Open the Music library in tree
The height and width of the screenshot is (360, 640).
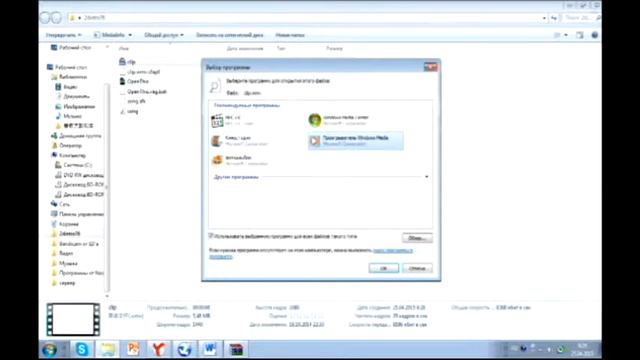pos(69,116)
